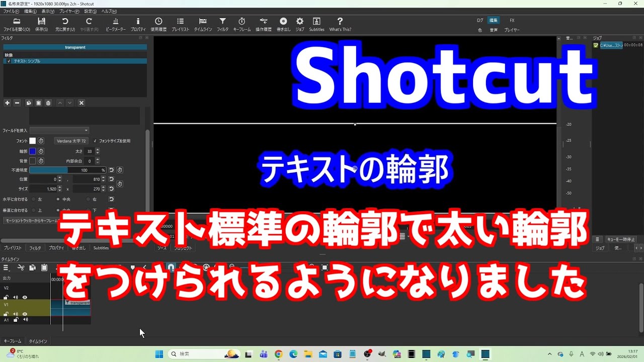Add a filter with the plus icon

coord(7,103)
